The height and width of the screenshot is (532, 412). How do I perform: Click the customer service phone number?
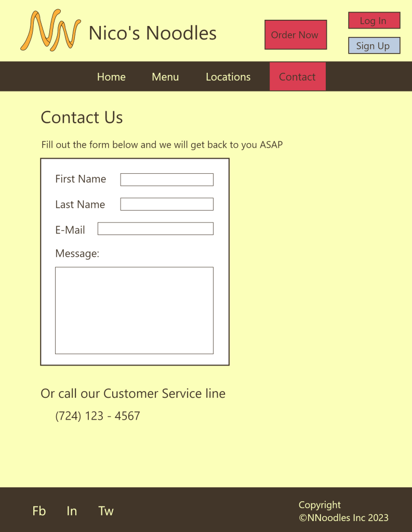(98, 416)
